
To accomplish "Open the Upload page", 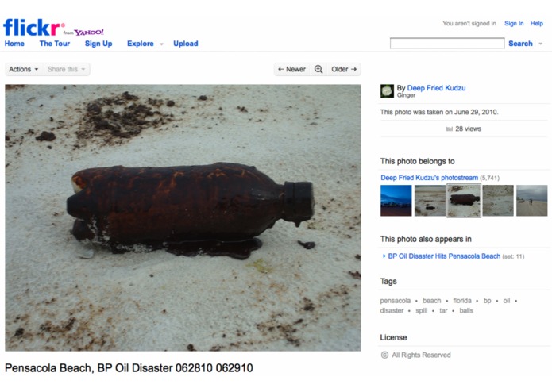I will 186,44.
